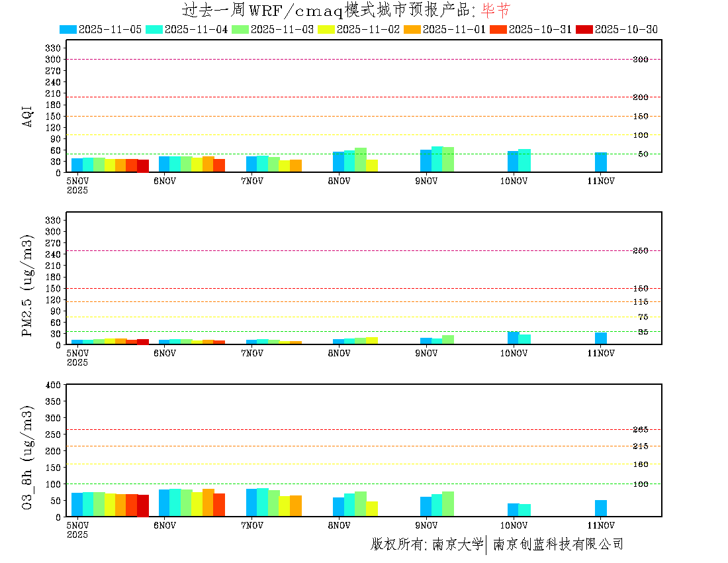The height and width of the screenshot is (563, 728).
Task: Pick the 2025-11-02 yellow legend swatch
Action: coord(327,29)
